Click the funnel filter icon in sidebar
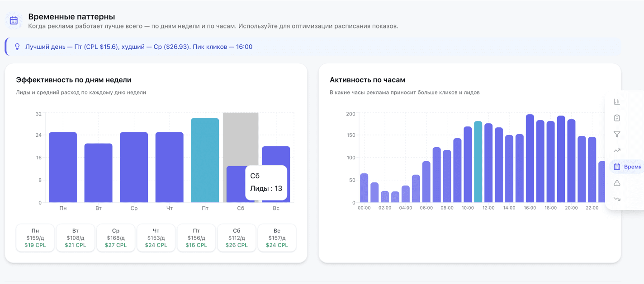 tap(616, 134)
